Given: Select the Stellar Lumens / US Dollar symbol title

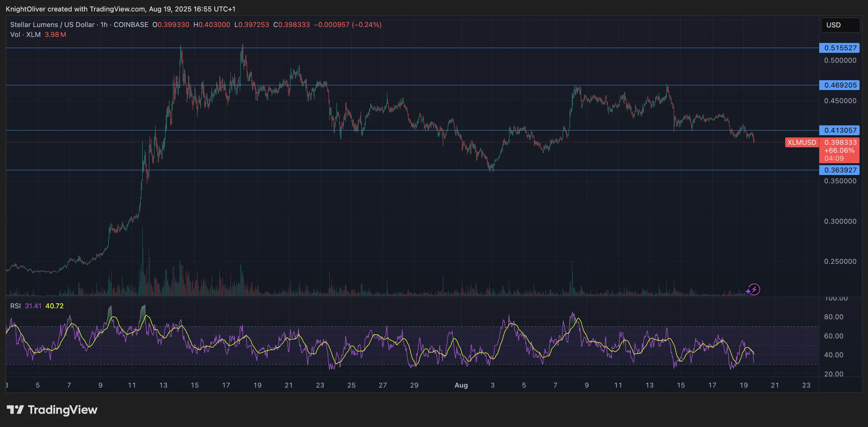Looking at the screenshot, I should click(x=51, y=24).
